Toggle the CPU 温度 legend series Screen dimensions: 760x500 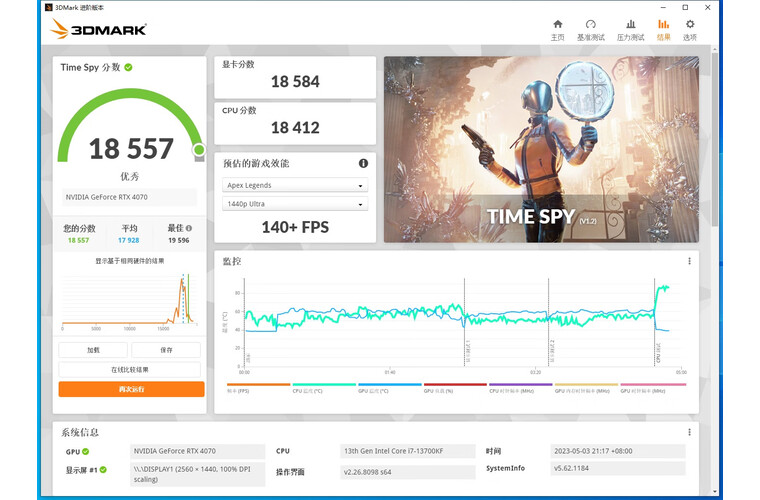[x=323, y=391]
